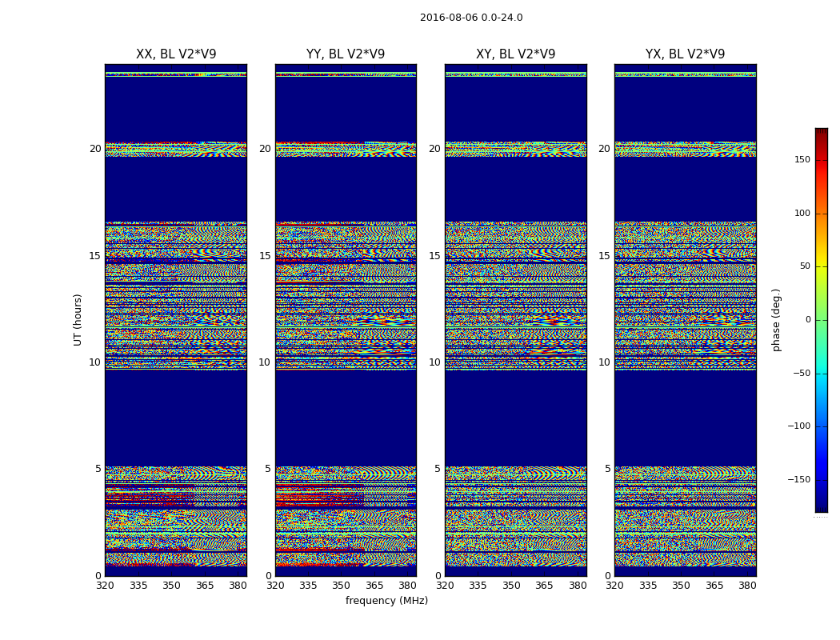Click XX panel x-axis tick 380
The width and height of the screenshot is (840, 640).
pos(238,586)
